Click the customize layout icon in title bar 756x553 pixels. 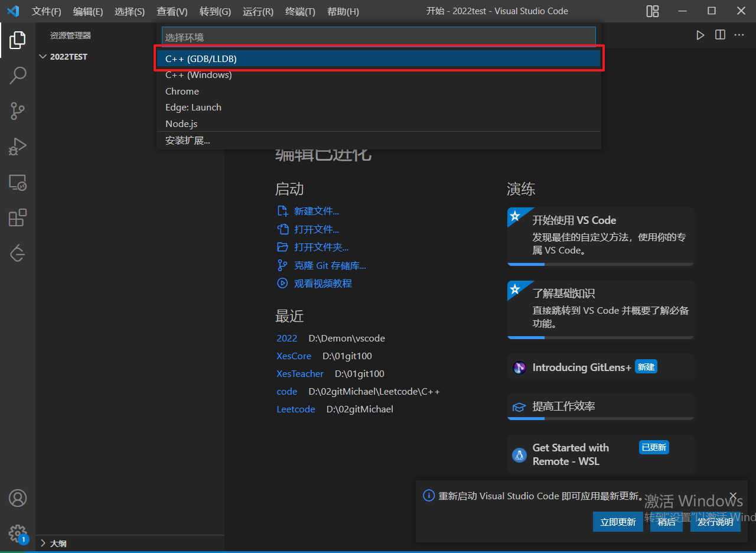[x=653, y=11]
